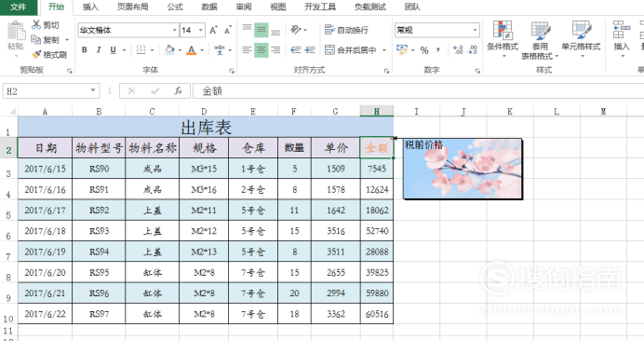The height and width of the screenshot is (341, 644).
Task: Click inside the formula bar
Action: [418, 91]
